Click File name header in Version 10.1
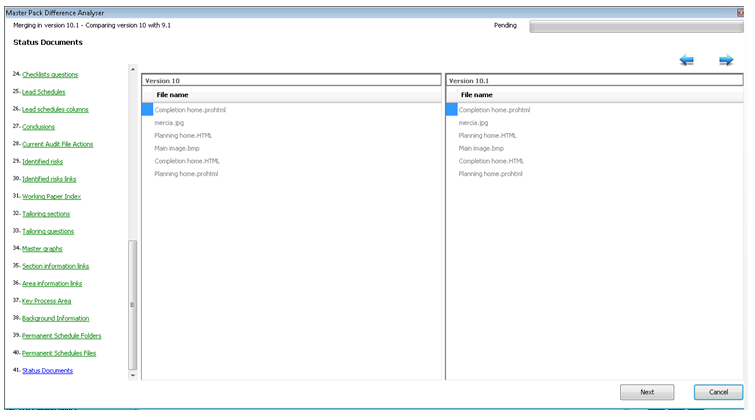The image size is (755, 420). click(x=477, y=95)
